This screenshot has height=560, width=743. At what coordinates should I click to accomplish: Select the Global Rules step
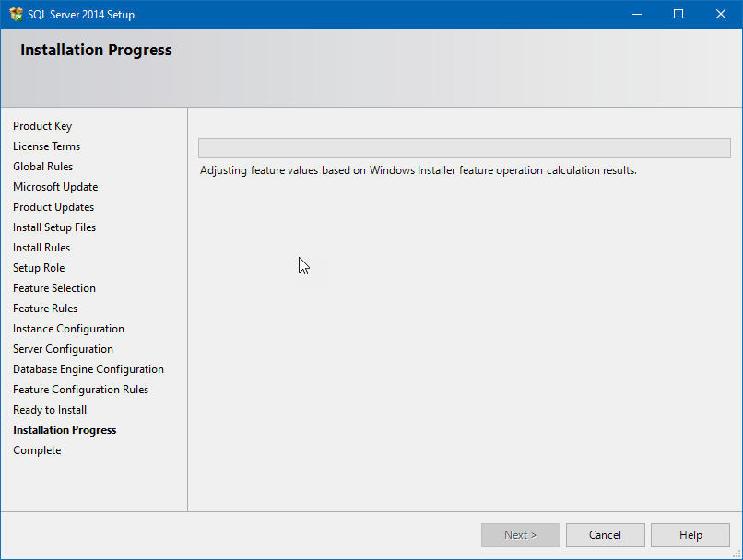[42, 167]
